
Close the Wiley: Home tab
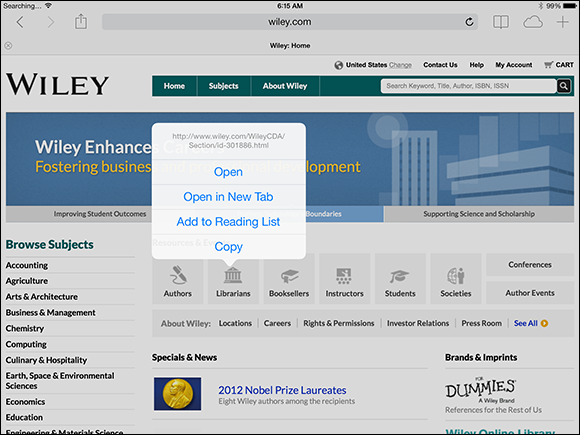coord(8,45)
